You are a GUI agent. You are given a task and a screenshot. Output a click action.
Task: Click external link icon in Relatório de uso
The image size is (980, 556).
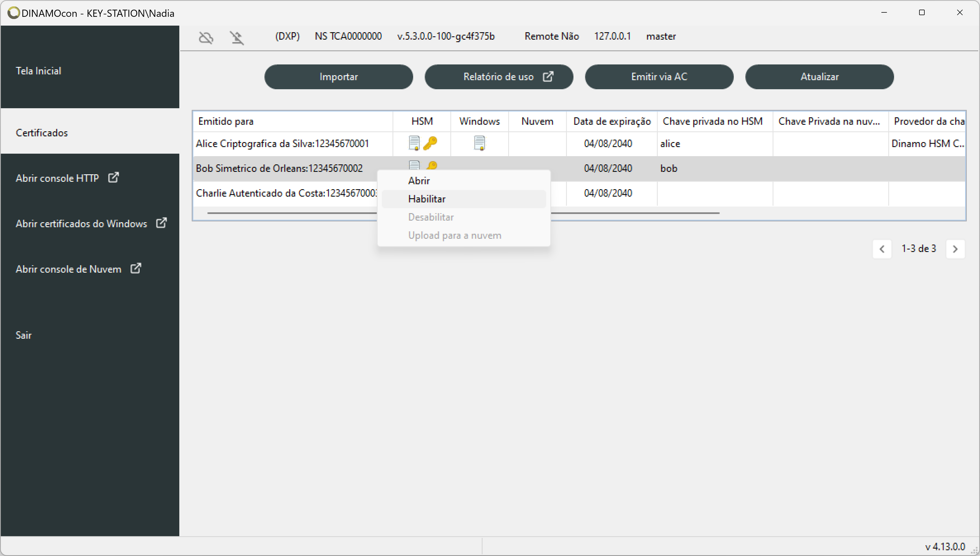pyautogui.click(x=548, y=76)
